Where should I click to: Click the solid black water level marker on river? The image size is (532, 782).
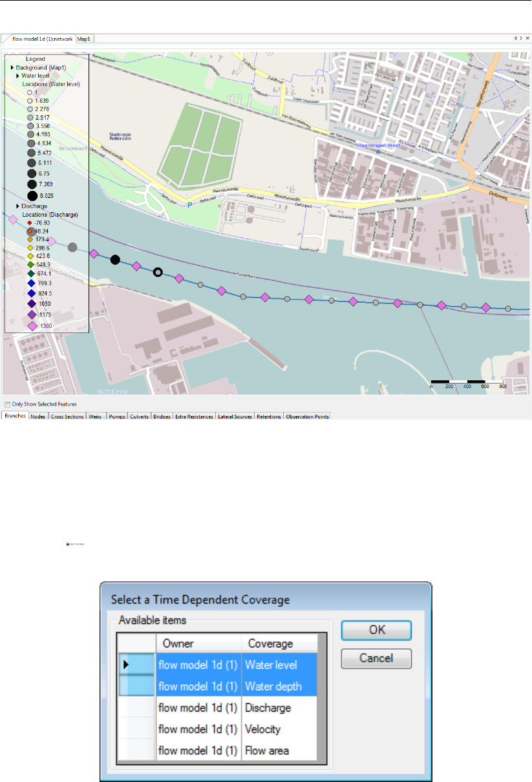coord(115,259)
